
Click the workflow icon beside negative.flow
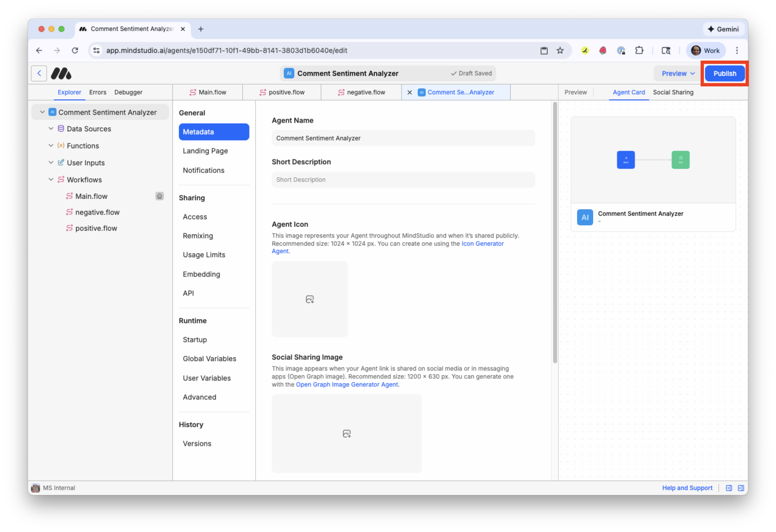[69, 212]
